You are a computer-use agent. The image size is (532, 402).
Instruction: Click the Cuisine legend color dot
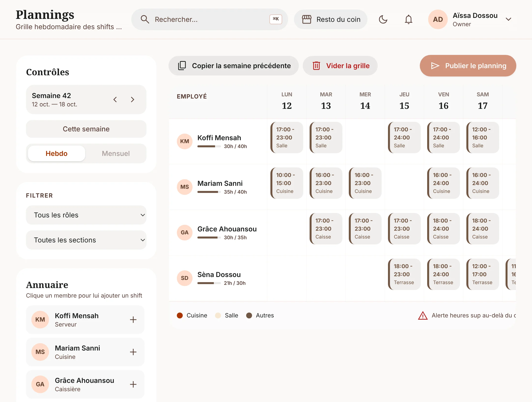[180, 315]
